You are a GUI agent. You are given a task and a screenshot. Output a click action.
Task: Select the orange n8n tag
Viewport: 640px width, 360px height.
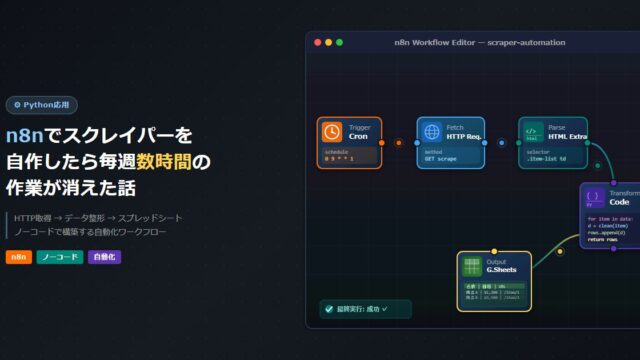tap(19, 257)
